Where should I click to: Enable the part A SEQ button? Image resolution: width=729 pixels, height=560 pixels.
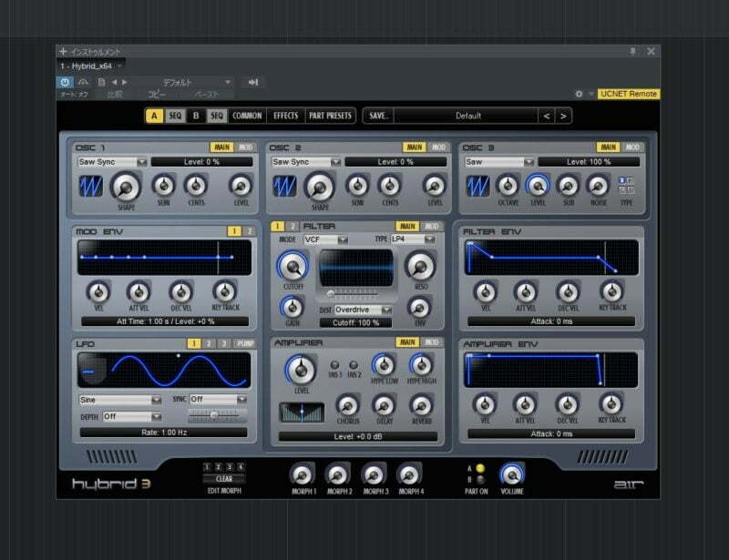(174, 116)
